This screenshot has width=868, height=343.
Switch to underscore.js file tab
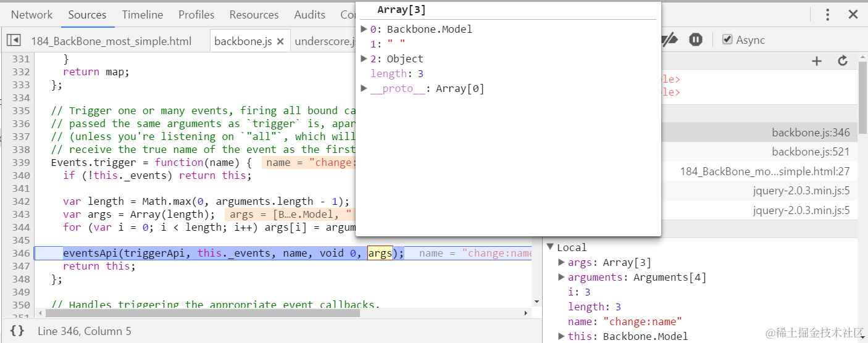pyautogui.click(x=325, y=41)
